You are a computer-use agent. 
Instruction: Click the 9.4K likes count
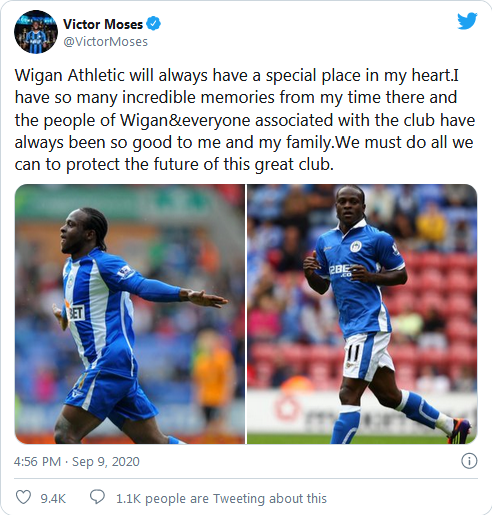[53, 499]
